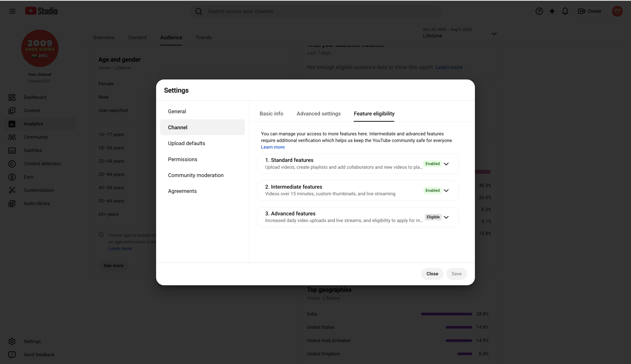Click the Save button in Settings
Viewport: 631px width, 364px height.
456,274
